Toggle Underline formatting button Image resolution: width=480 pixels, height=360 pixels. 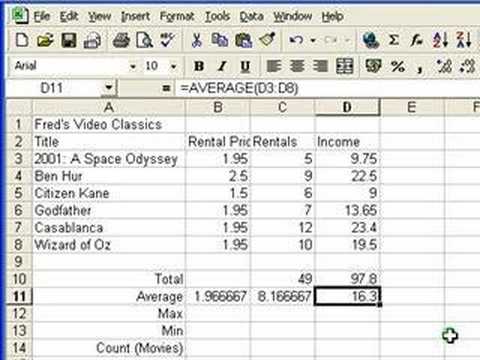pos(245,66)
